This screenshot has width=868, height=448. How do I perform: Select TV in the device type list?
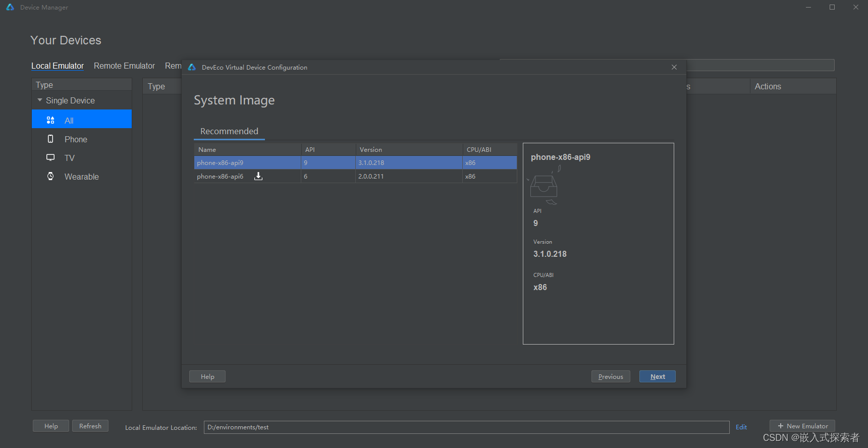82,158
